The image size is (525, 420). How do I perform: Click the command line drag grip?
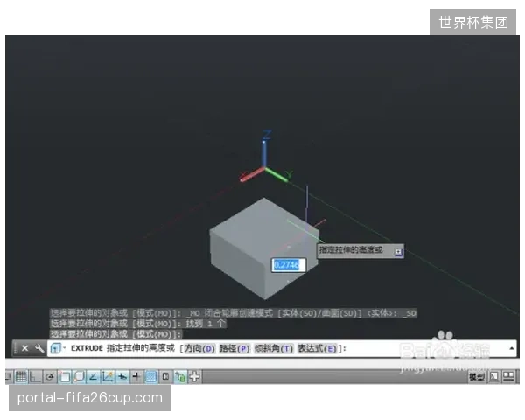pyautogui.click(x=16, y=348)
